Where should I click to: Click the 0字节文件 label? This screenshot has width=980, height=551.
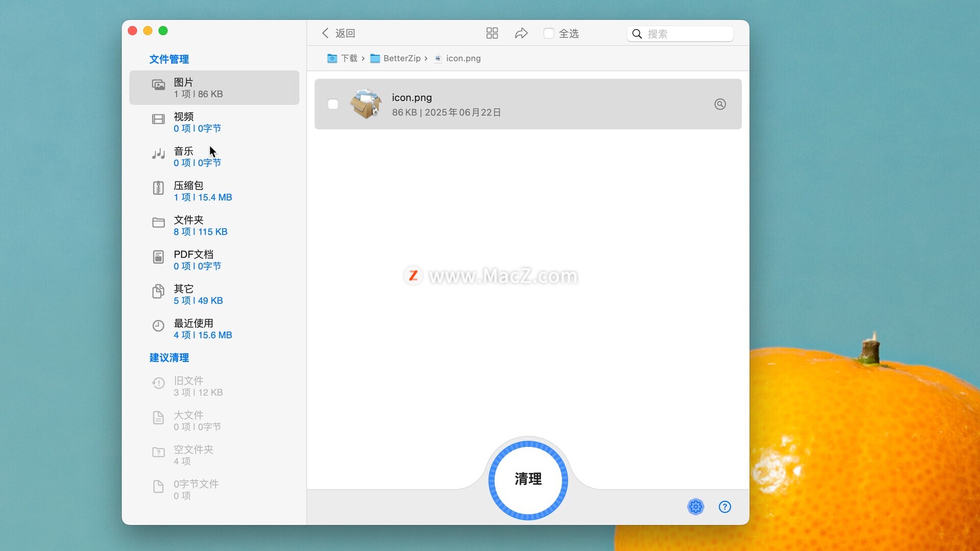click(196, 484)
